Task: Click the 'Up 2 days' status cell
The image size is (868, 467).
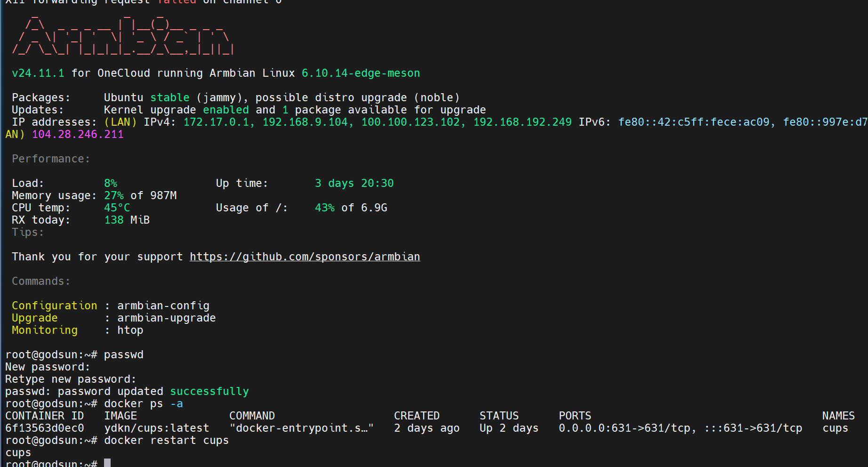Action: [509, 428]
